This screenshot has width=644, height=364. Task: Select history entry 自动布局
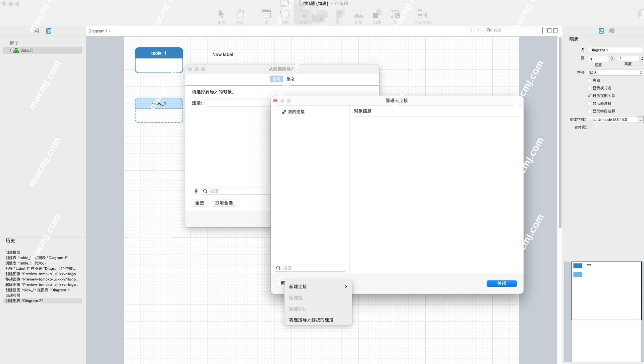coord(13,295)
